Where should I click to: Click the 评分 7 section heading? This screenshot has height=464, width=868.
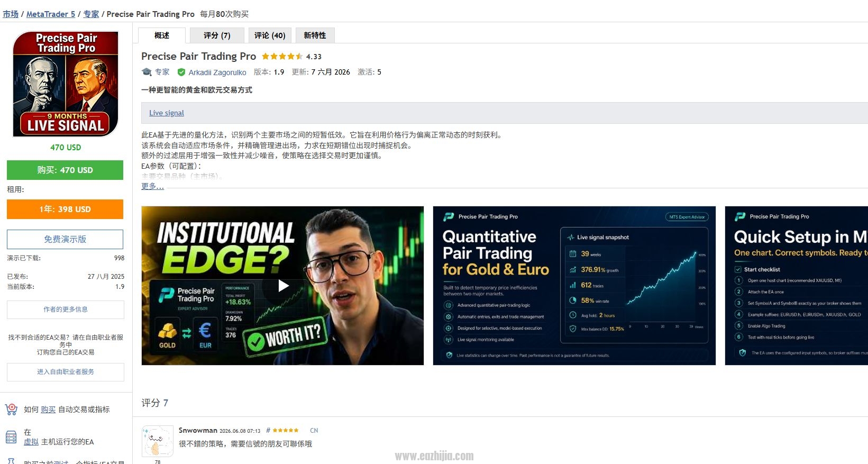point(154,403)
